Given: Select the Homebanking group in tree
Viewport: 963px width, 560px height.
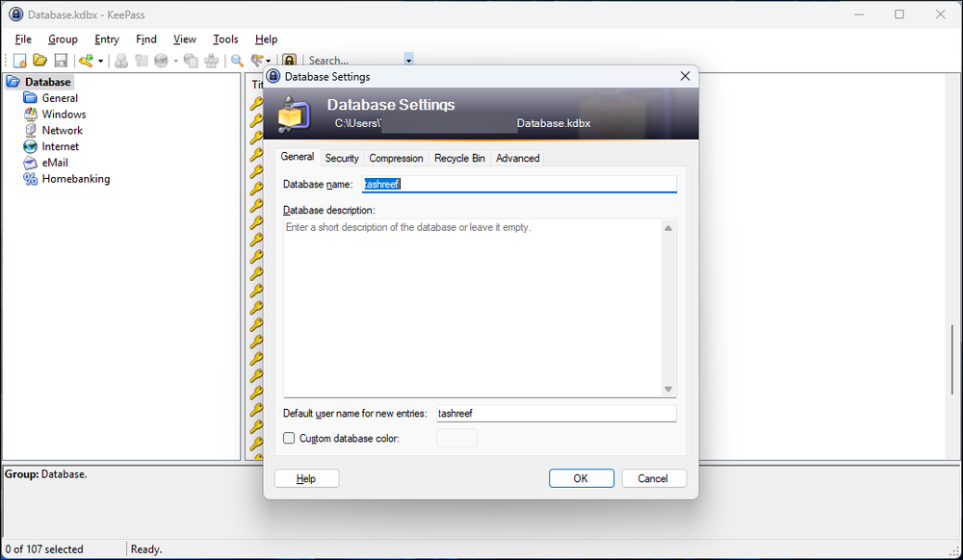Looking at the screenshot, I should coord(76,179).
